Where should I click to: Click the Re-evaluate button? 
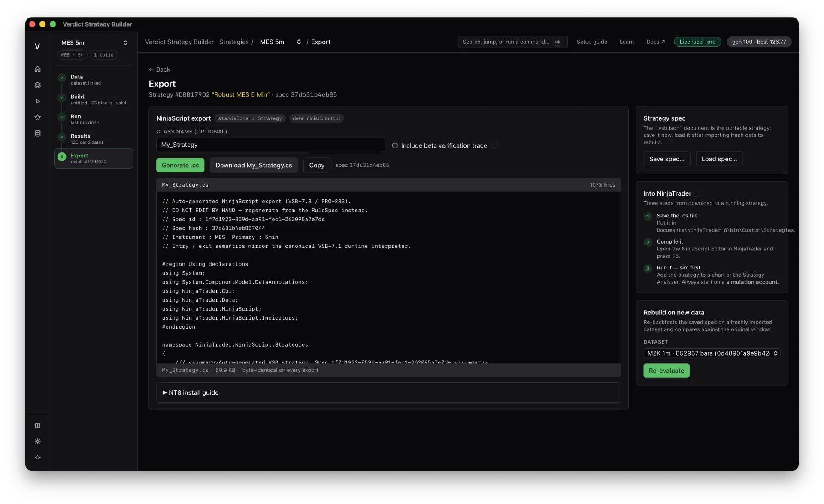pyautogui.click(x=666, y=371)
